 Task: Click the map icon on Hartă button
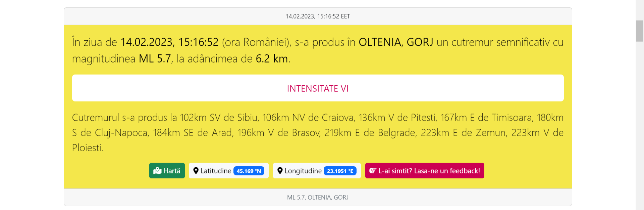[157, 171]
